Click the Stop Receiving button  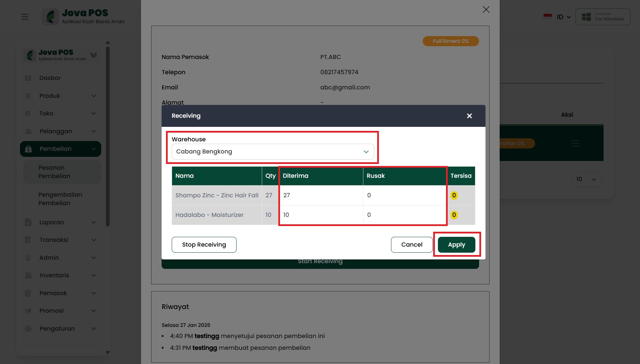(204, 245)
